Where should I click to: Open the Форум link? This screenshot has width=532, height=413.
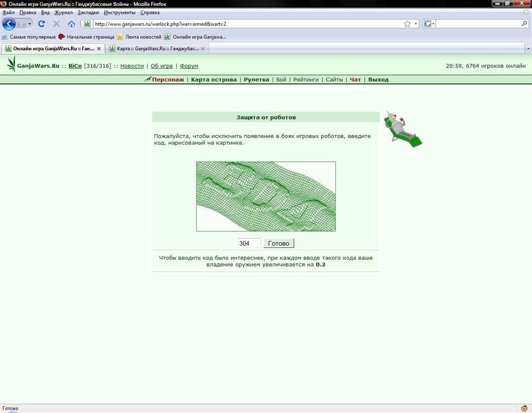189,66
